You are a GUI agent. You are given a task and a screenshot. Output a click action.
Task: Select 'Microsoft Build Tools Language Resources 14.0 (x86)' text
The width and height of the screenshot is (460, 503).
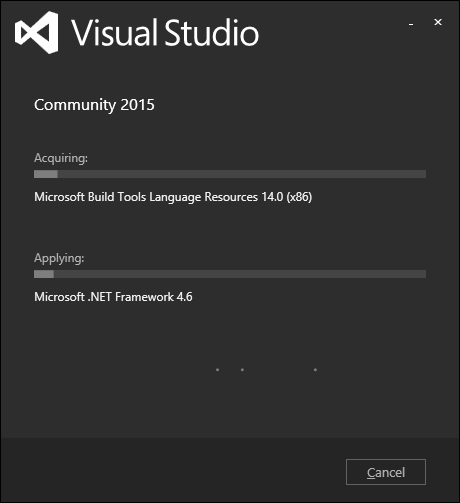pyautogui.click(x=173, y=197)
